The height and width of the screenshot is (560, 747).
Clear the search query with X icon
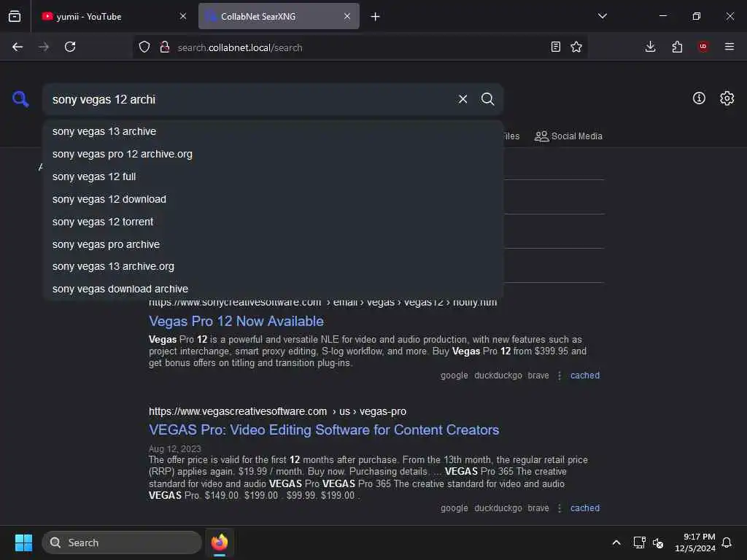462,99
